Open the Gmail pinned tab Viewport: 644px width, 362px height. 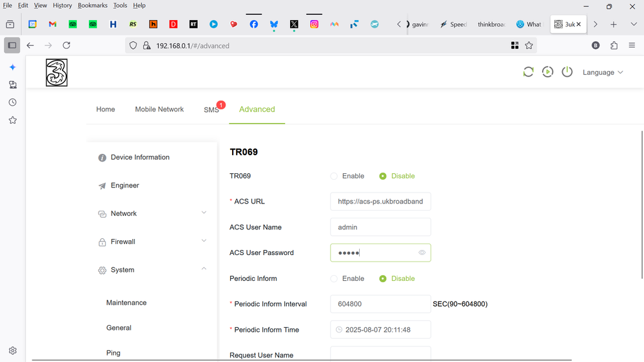click(53, 24)
